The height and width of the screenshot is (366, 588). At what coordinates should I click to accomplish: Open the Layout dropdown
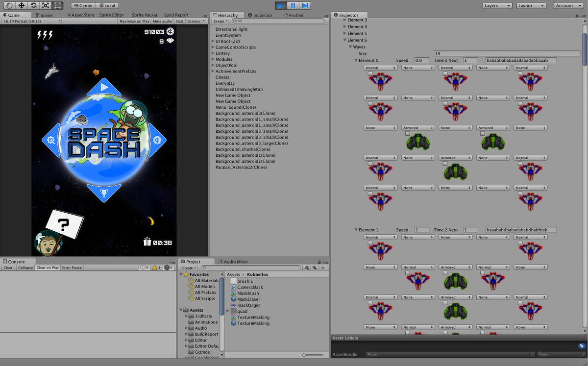[531, 5]
